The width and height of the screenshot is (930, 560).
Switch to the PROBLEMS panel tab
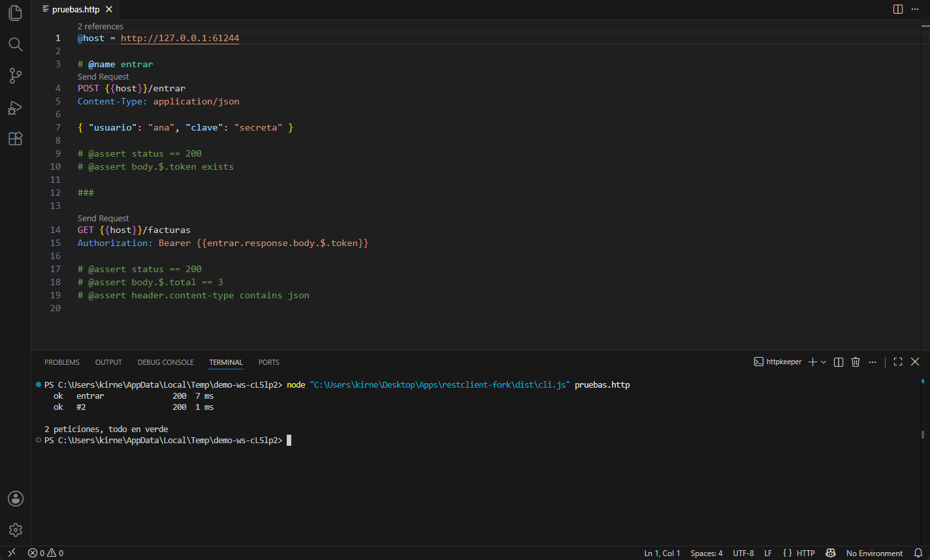point(62,362)
